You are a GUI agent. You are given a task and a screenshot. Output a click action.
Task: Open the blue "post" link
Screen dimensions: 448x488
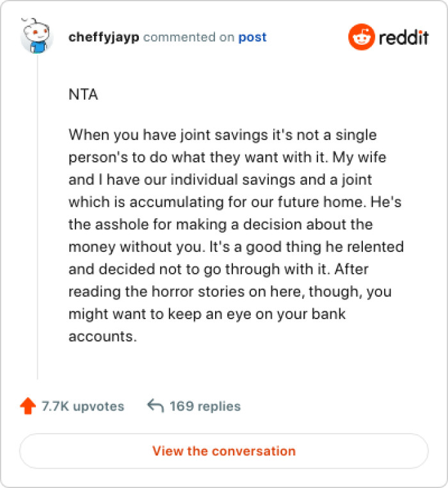(x=252, y=37)
